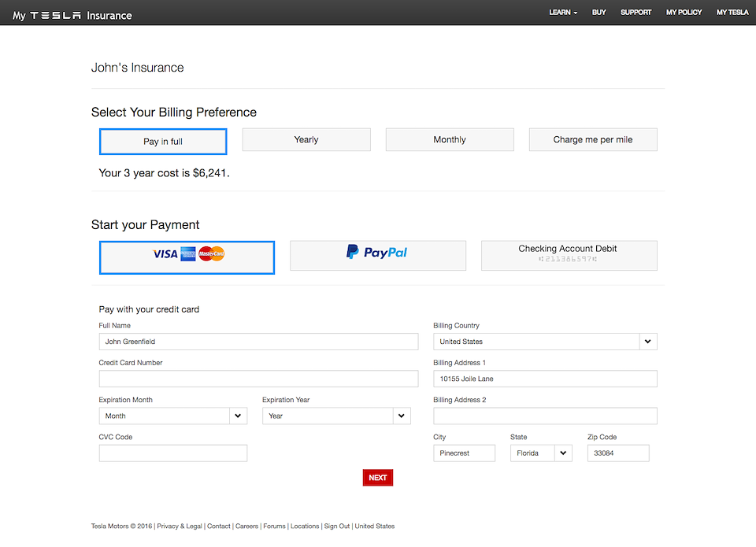756x547 pixels.
Task: Select Charge me per mile option
Action: [593, 140]
